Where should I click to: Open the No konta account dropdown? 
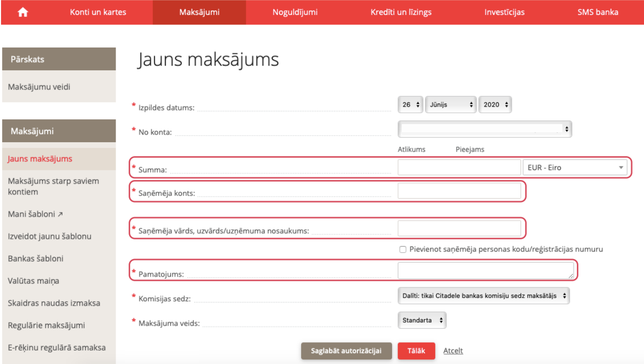tap(485, 129)
